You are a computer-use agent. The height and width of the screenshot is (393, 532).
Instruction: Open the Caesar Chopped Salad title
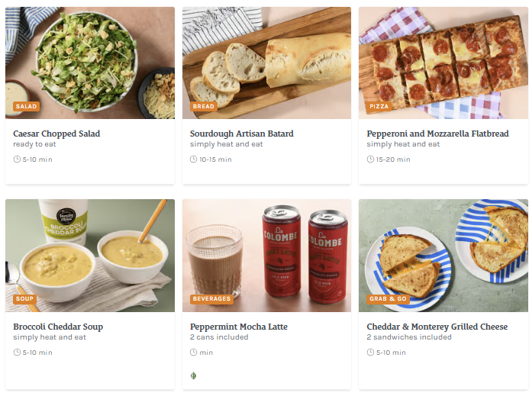point(56,134)
